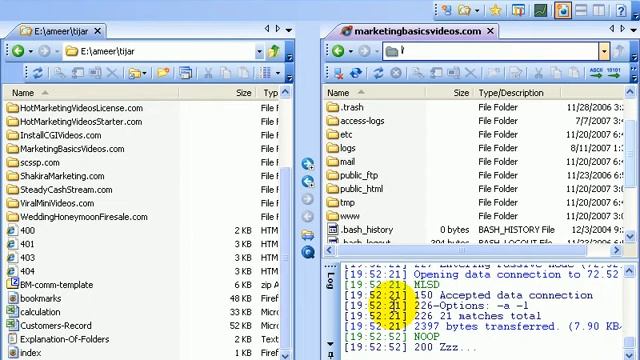
Task: Refresh the local pane listing
Action: tap(38, 73)
